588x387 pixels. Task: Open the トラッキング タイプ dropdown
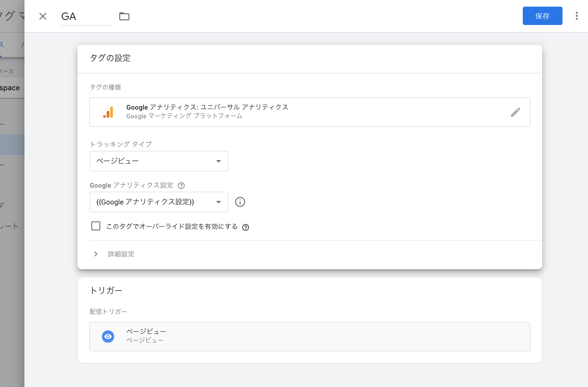(x=158, y=161)
